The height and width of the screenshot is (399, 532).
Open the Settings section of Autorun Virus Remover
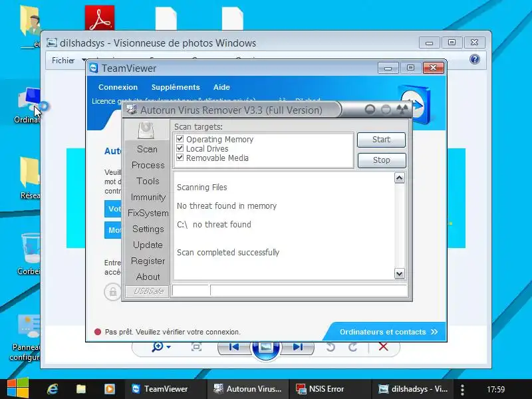point(148,229)
